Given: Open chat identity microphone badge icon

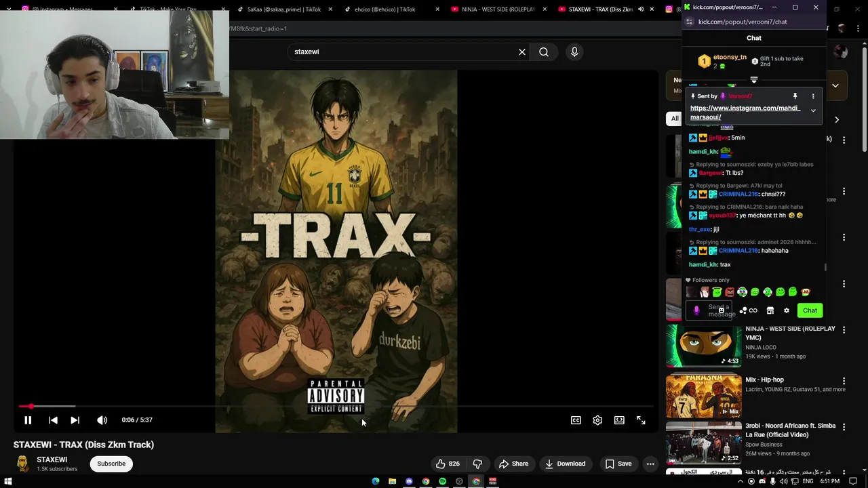Looking at the screenshot, I should click(696, 310).
